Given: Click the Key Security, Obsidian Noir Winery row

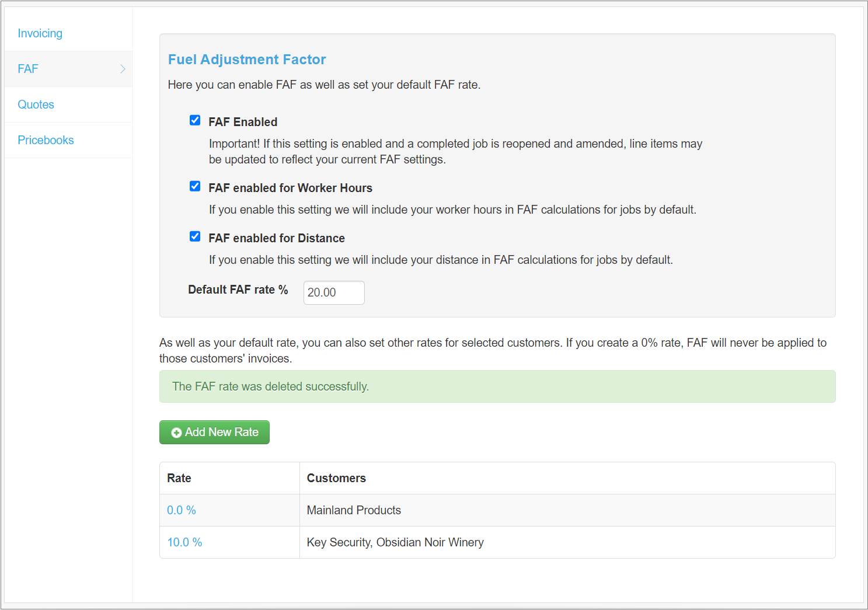Looking at the screenshot, I should pos(395,542).
